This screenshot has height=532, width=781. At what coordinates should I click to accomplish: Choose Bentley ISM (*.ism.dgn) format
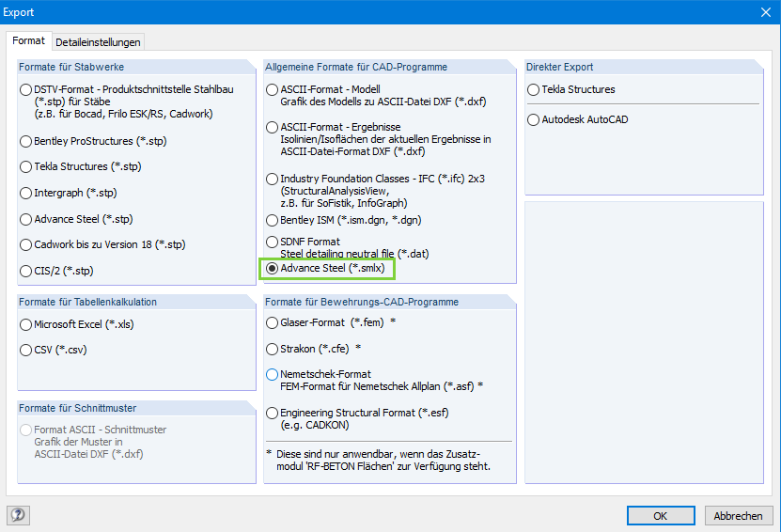273,220
